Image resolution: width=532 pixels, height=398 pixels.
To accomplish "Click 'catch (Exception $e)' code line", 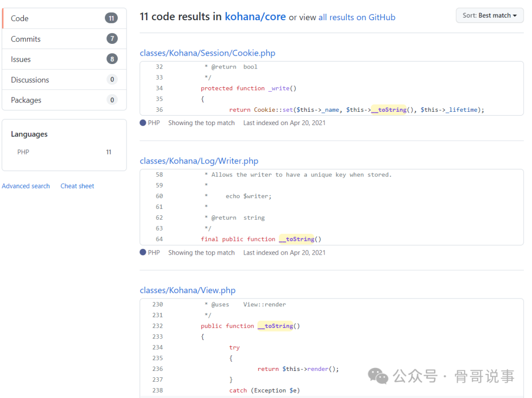I will point(265,391).
